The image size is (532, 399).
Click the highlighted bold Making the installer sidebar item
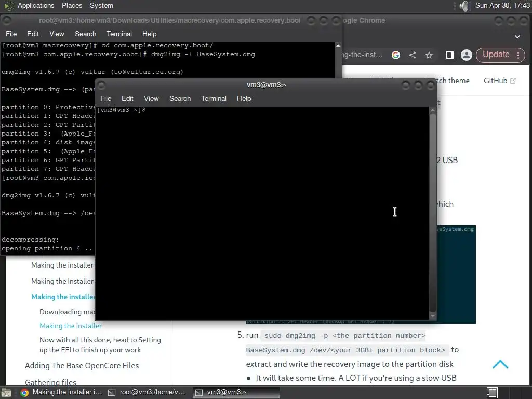[x=63, y=297]
